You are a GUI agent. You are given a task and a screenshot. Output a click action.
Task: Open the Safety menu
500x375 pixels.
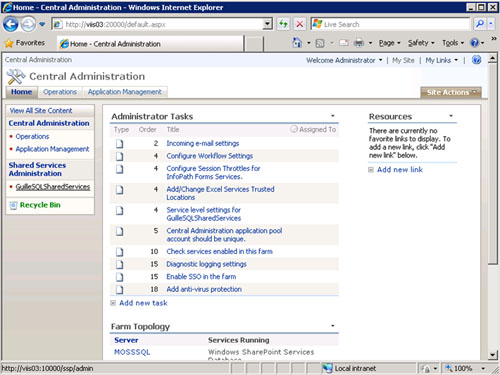[421, 43]
